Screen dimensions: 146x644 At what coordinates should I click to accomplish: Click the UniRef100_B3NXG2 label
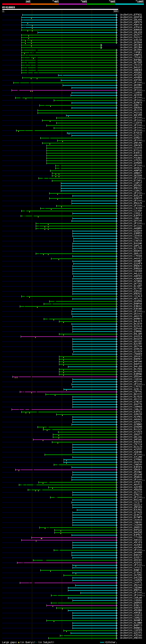point(131,306)
